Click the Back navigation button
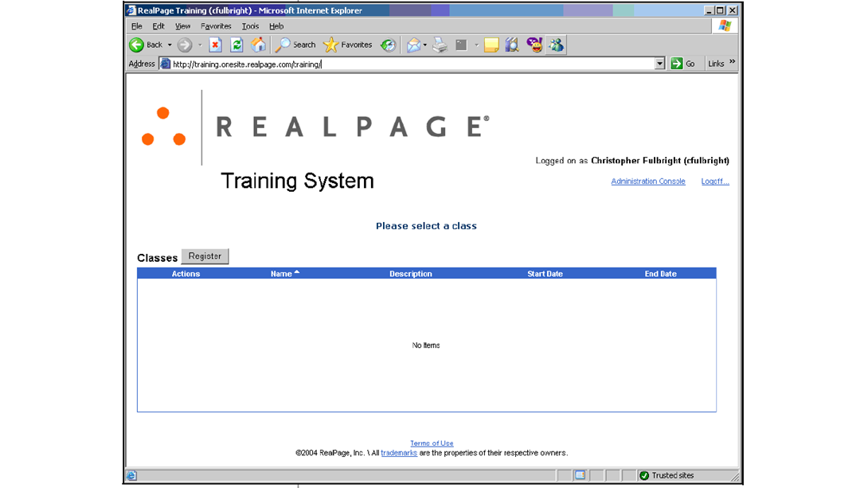 [x=147, y=45]
